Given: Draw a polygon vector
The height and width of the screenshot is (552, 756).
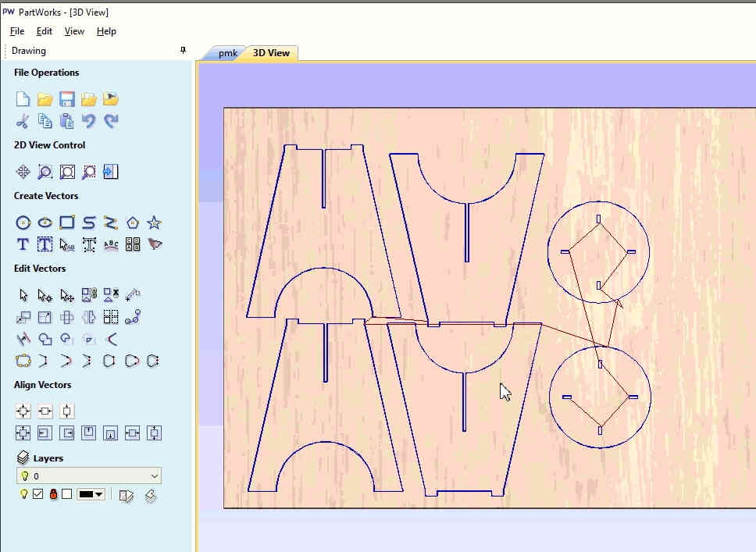Looking at the screenshot, I should coord(133,223).
